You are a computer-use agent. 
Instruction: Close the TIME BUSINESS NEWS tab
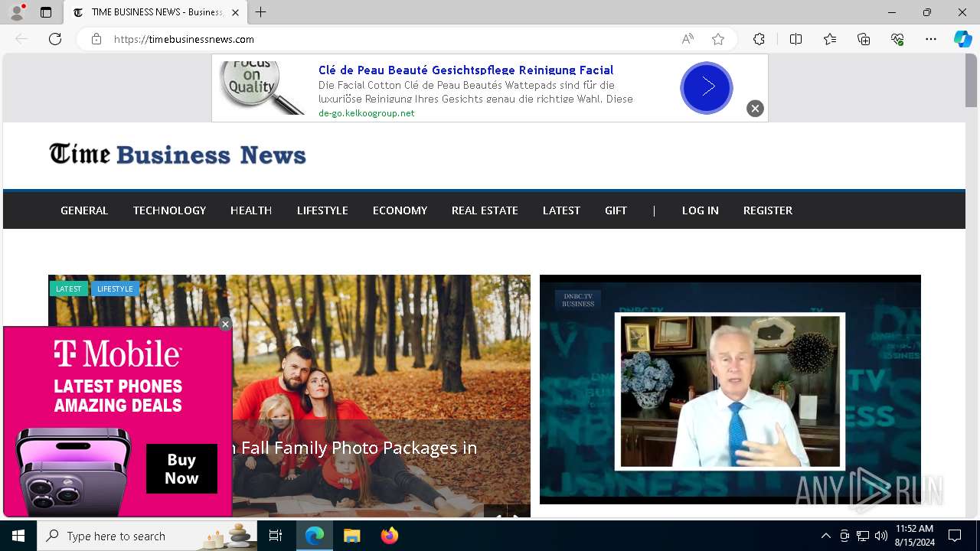[x=235, y=12]
